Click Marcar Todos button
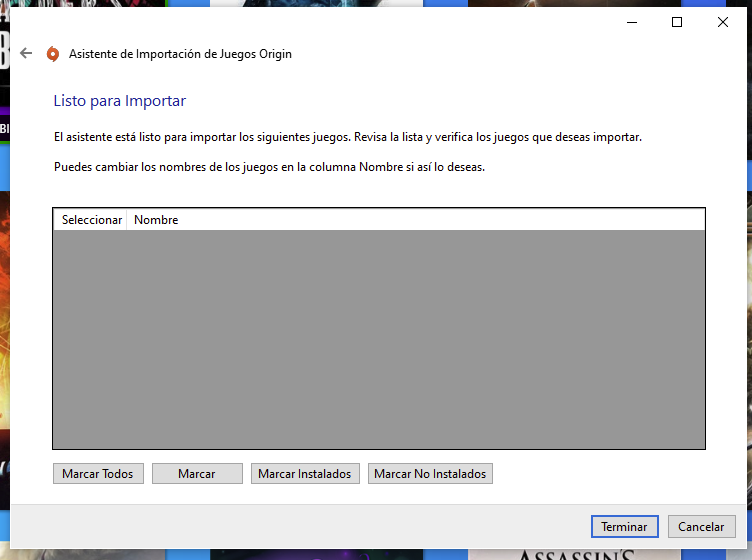The image size is (752, 560). tap(98, 474)
